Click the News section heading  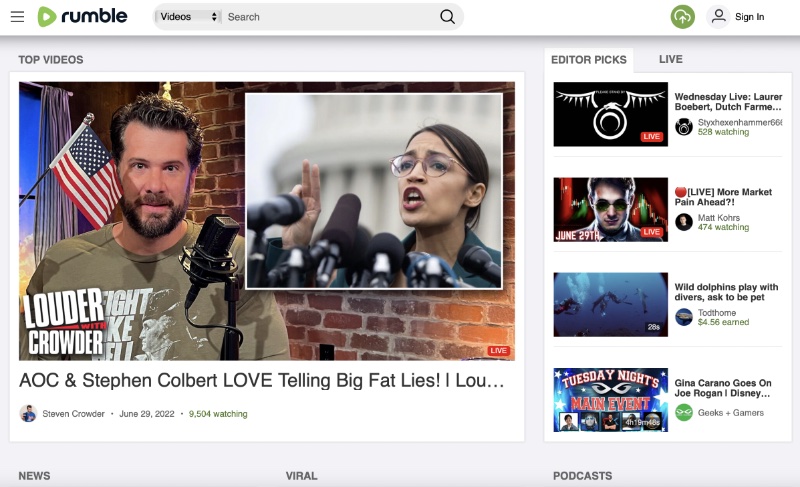pyautogui.click(x=34, y=476)
